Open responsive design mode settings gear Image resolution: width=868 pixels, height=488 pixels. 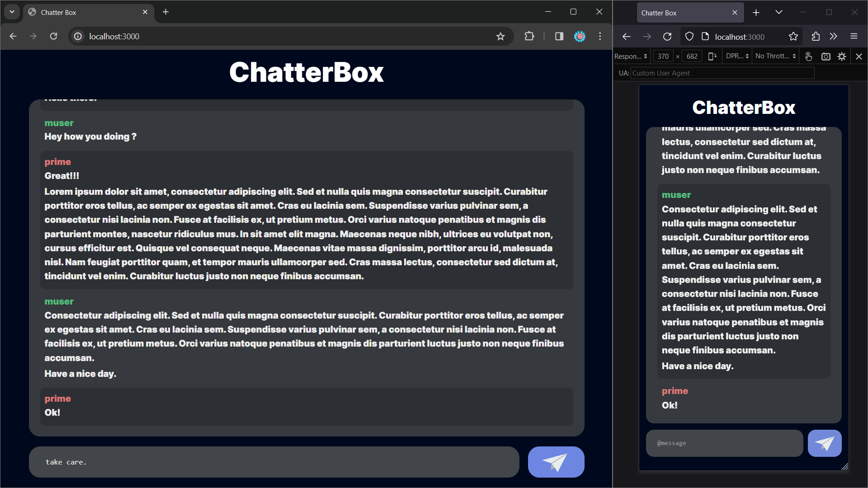click(x=842, y=56)
